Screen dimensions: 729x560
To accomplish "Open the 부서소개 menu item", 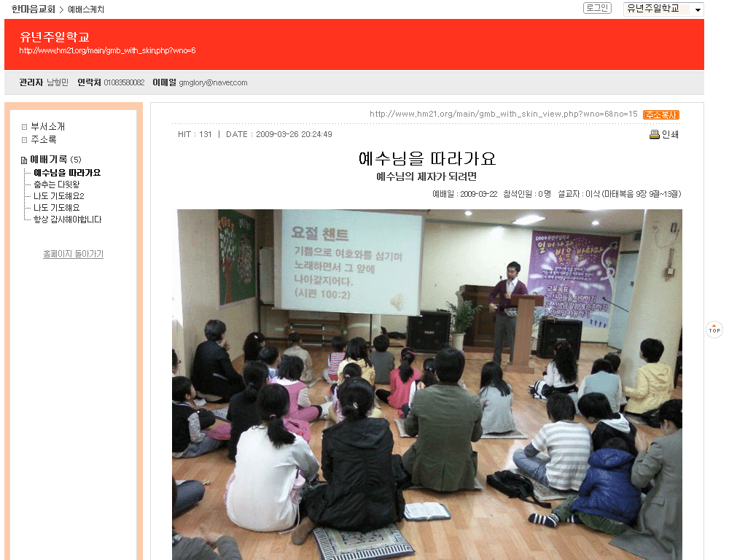I will [47, 127].
